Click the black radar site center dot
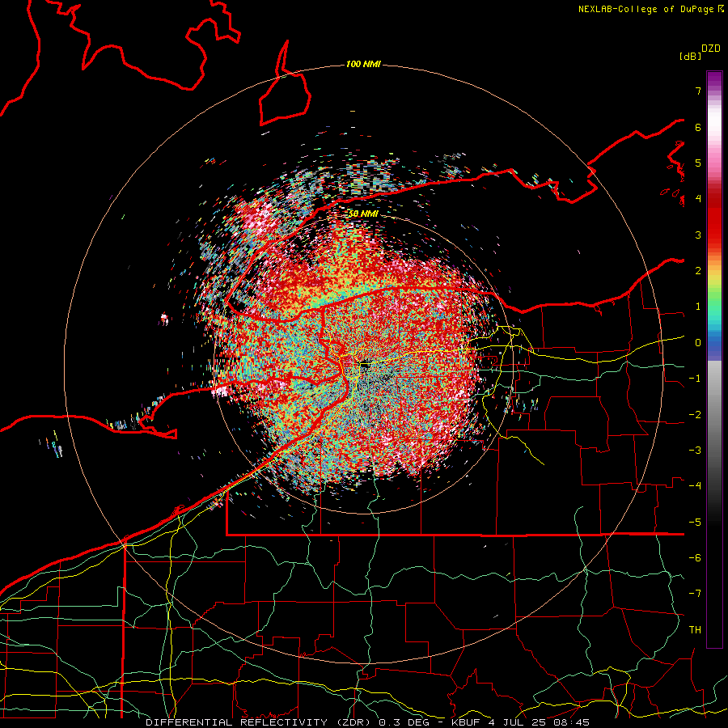The height and width of the screenshot is (728, 728). point(365,365)
